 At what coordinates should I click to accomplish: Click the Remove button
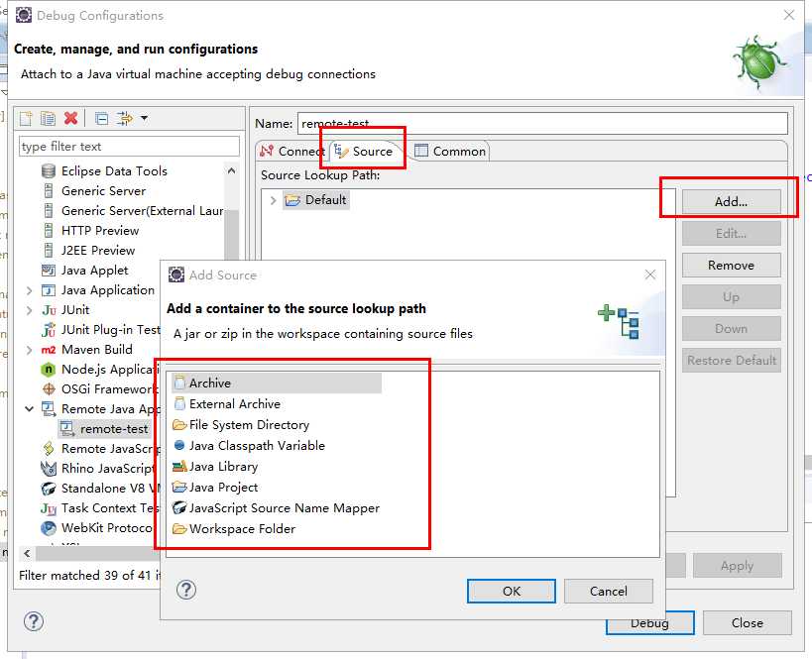732,265
